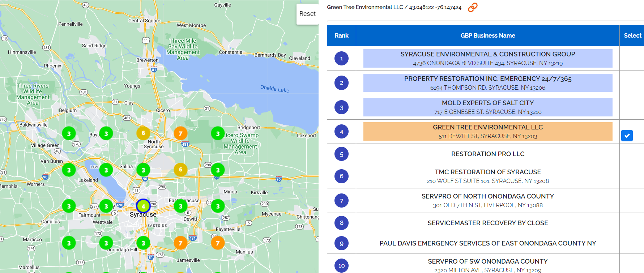This screenshot has width=644, height=273.
Task: Click the green 3 marker above Minoa
Action: point(218,170)
